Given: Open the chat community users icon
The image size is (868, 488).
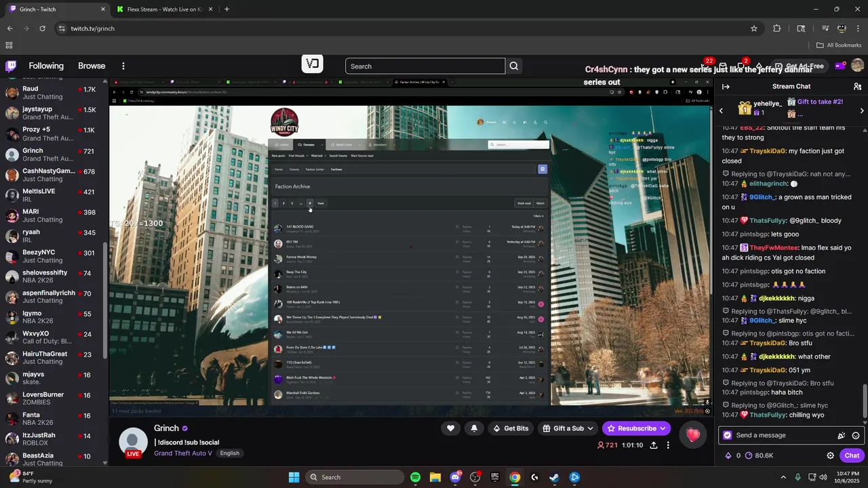Looking at the screenshot, I should (x=857, y=87).
